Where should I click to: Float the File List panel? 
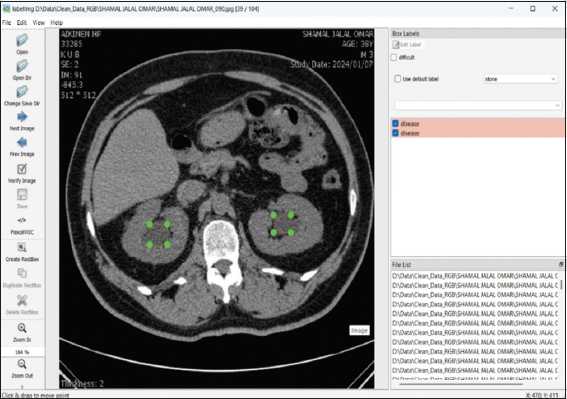click(x=561, y=265)
